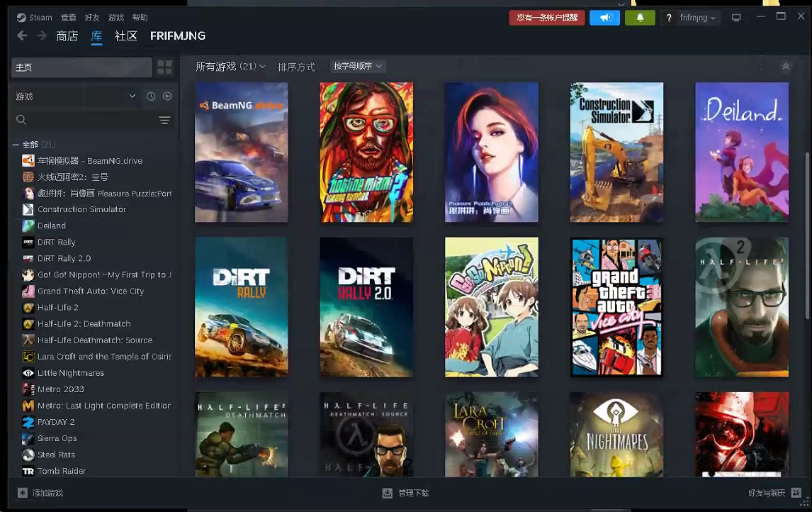The height and width of the screenshot is (512, 812).
Task: Click the ready-to-play filter icon
Action: [167, 96]
